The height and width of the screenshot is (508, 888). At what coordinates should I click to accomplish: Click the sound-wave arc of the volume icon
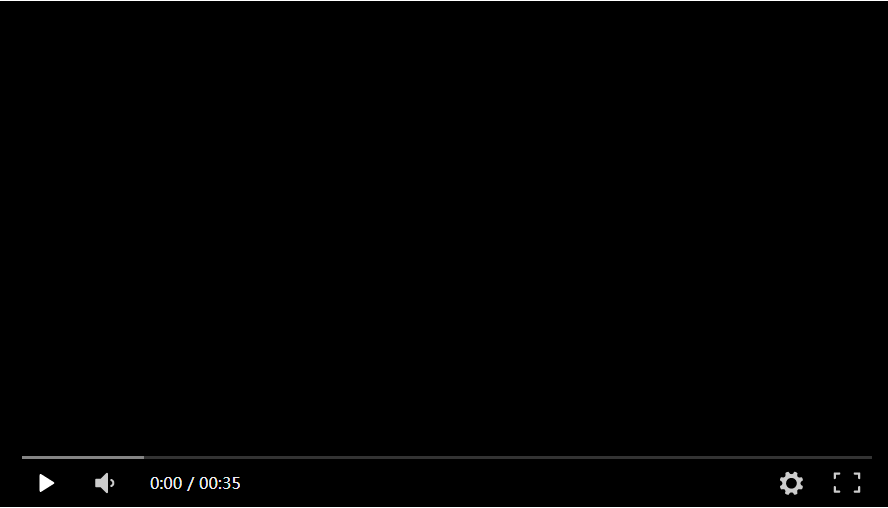113,483
